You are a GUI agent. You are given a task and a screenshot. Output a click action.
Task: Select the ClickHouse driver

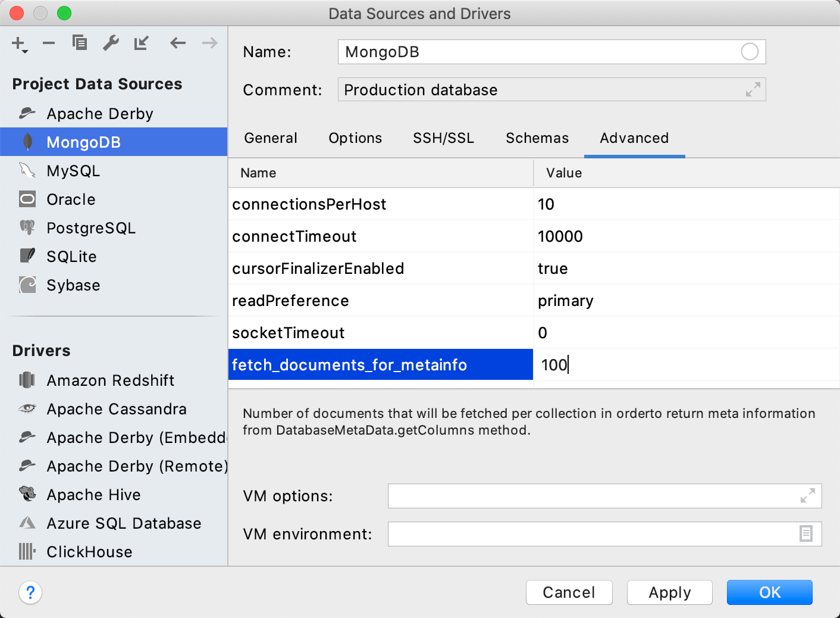click(x=89, y=551)
